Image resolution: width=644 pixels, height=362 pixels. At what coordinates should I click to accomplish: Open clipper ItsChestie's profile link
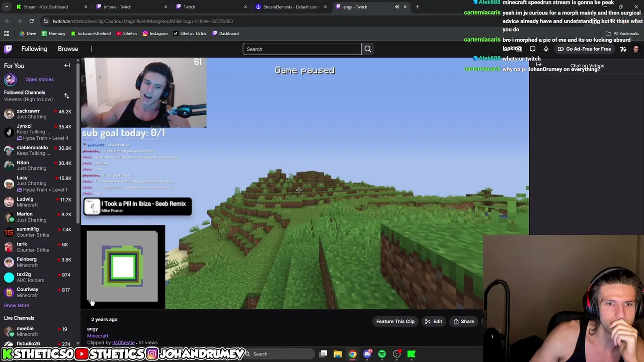123,343
